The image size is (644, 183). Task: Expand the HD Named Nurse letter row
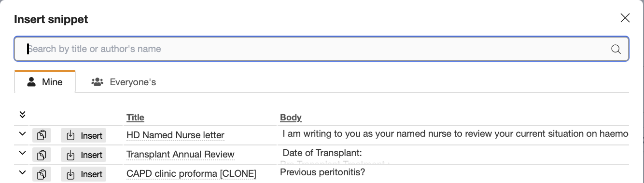[22, 134]
